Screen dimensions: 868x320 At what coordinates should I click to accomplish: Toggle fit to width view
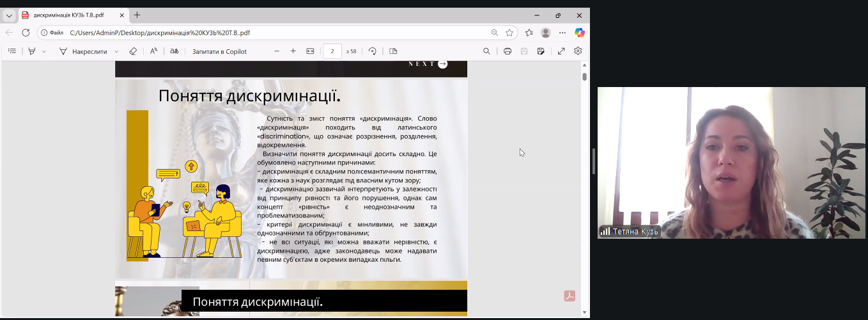coord(310,51)
